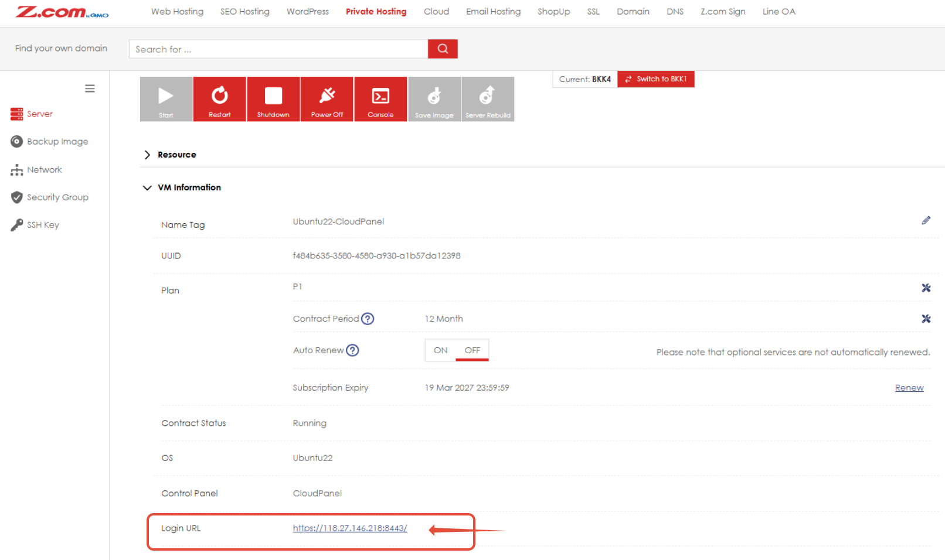The height and width of the screenshot is (560, 945).
Task: Open Cloud menu item
Action: (x=436, y=12)
